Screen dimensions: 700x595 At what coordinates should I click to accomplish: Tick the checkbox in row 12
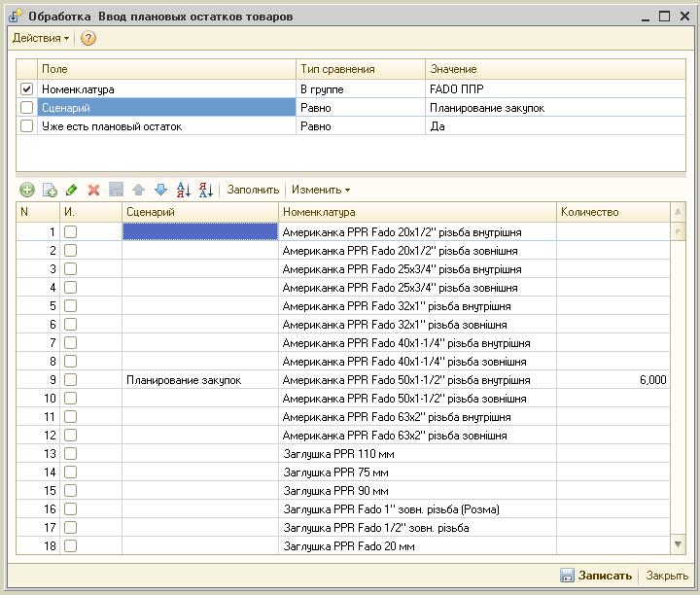pos(70,436)
